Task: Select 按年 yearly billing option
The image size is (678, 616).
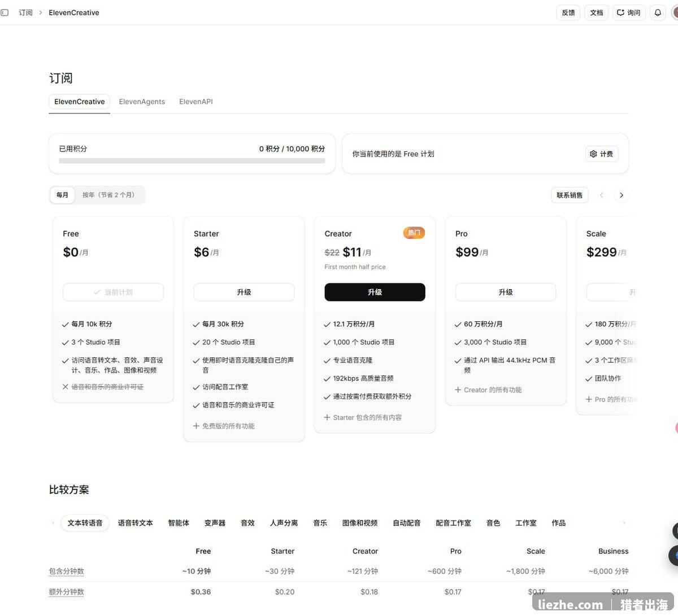Action: coord(108,195)
